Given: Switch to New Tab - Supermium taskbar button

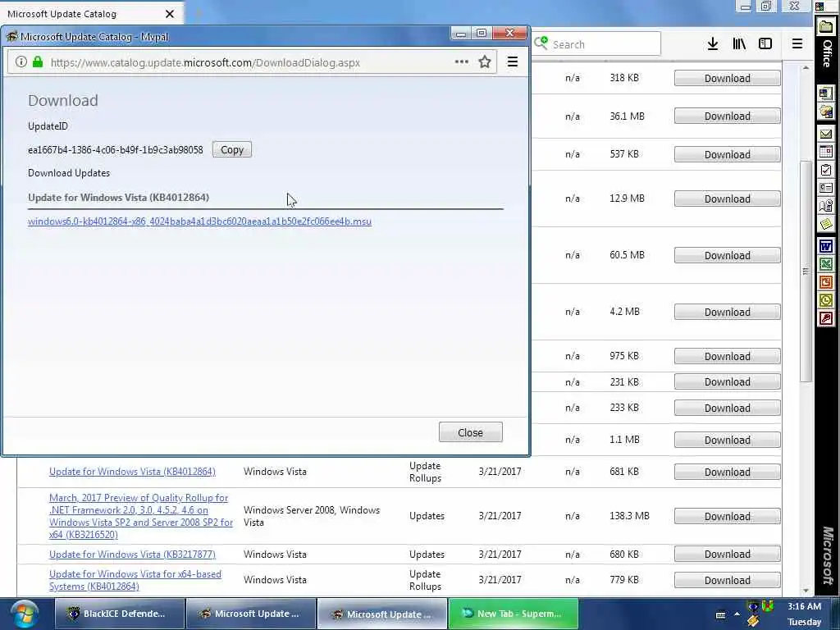Looking at the screenshot, I should point(514,614).
